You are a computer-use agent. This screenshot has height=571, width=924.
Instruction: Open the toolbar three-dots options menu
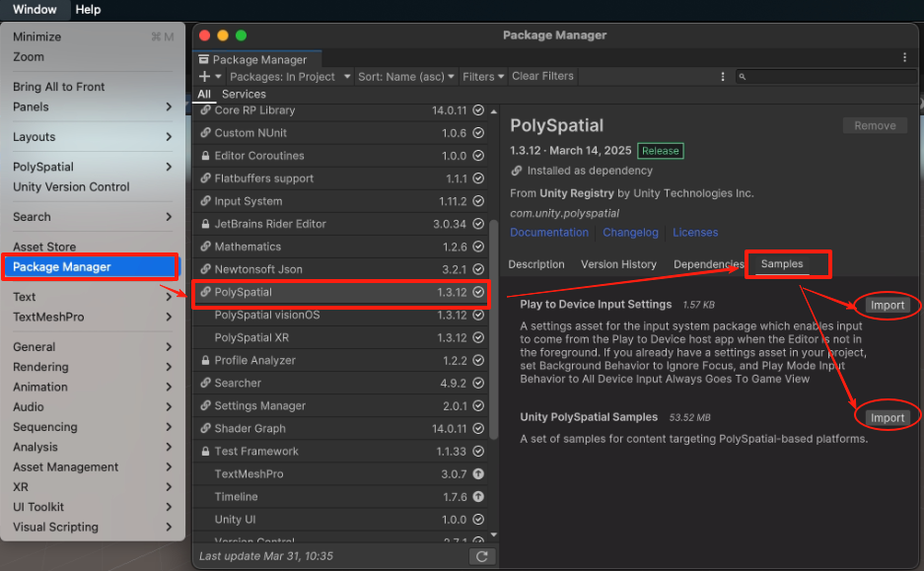tap(723, 77)
